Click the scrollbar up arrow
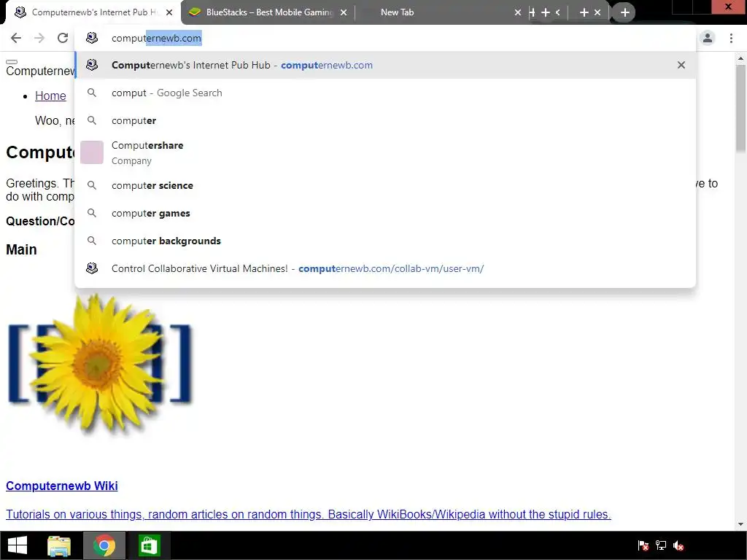This screenshot has height=560, width=747. [740, 58]
